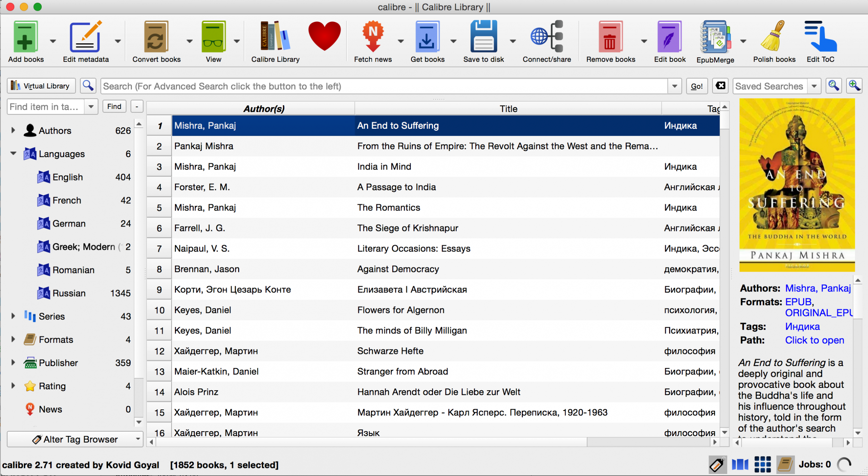Screen dimensions: 868x476
Task: Click the Convert books icon
Action: 156,37
